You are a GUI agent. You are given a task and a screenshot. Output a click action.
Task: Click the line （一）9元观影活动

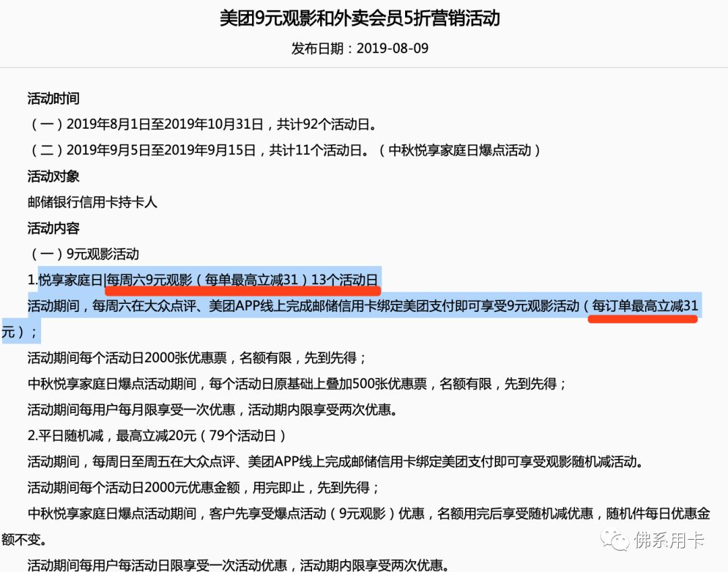84,254
